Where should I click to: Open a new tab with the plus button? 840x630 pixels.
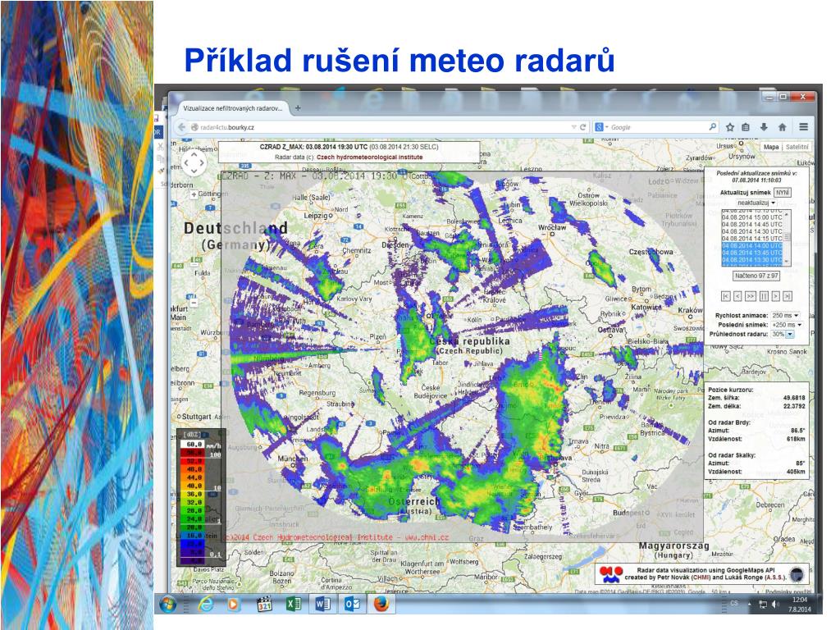click(298, 107)
